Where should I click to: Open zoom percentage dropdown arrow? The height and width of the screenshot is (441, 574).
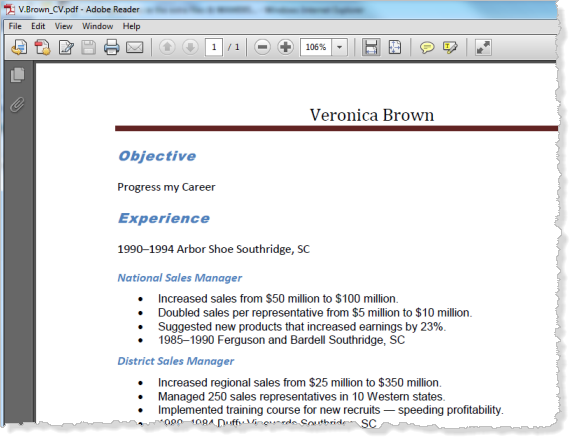point(339,47)
